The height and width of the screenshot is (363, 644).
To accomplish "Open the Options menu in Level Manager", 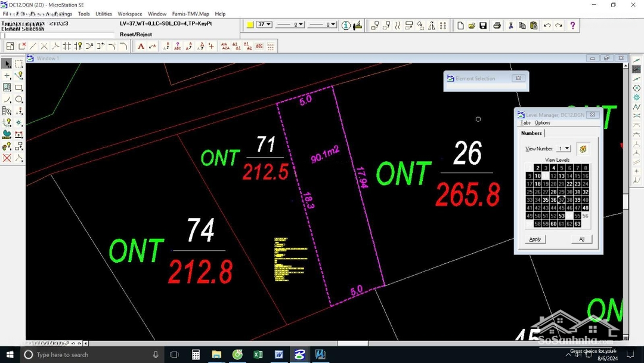I will click(x=542, y=123).
